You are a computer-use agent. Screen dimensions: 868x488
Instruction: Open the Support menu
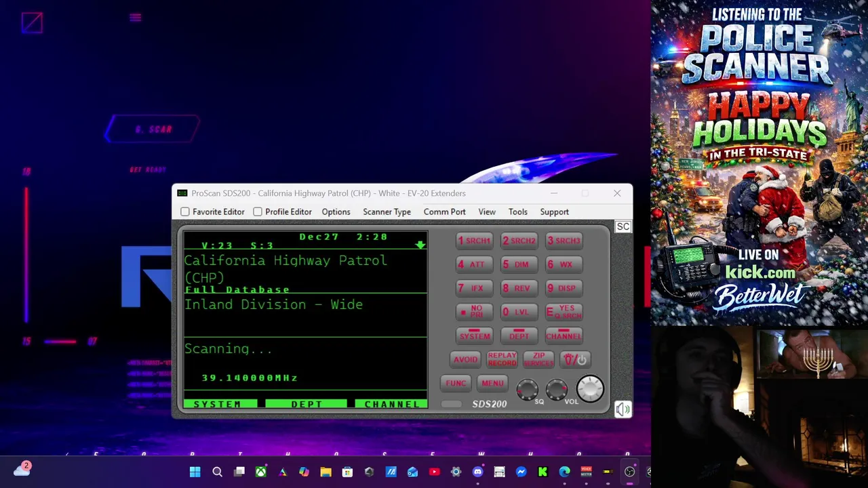(x=554, y=212)
